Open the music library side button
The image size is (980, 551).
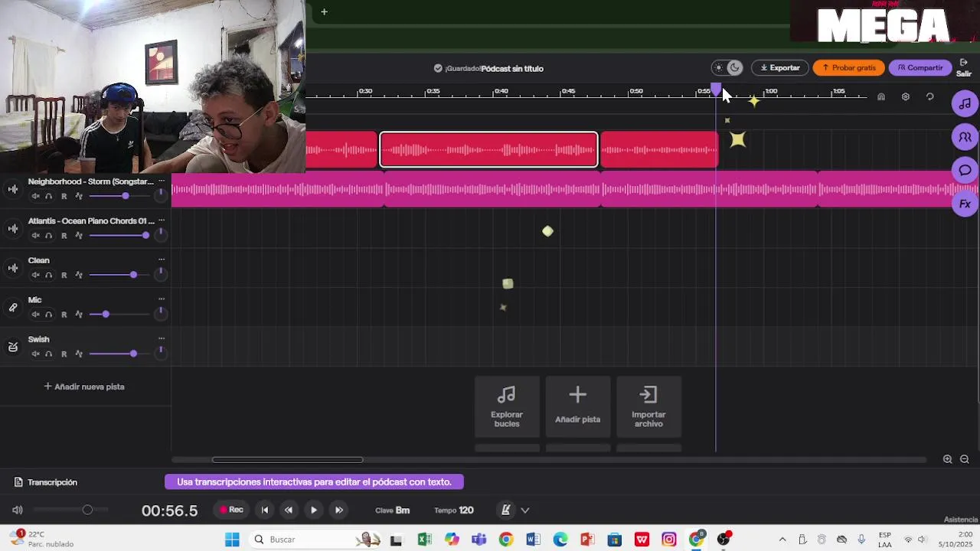coord(965,103)
